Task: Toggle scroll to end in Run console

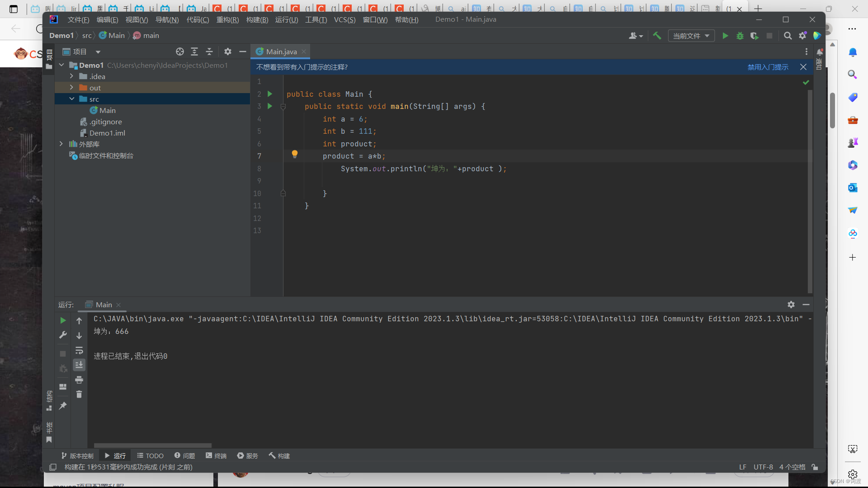Action: (x=79, y=365)
